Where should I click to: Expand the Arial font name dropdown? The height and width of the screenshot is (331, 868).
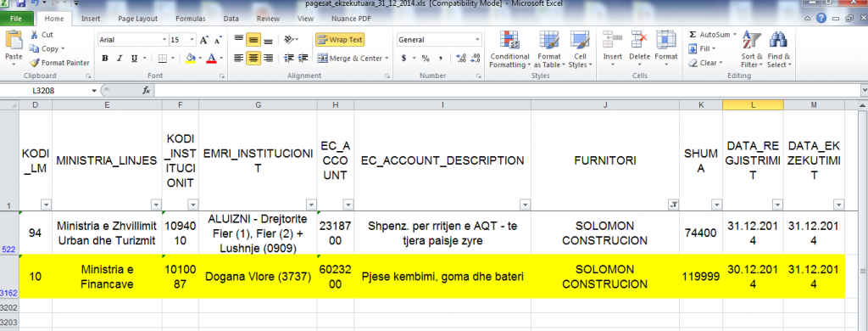164,40
